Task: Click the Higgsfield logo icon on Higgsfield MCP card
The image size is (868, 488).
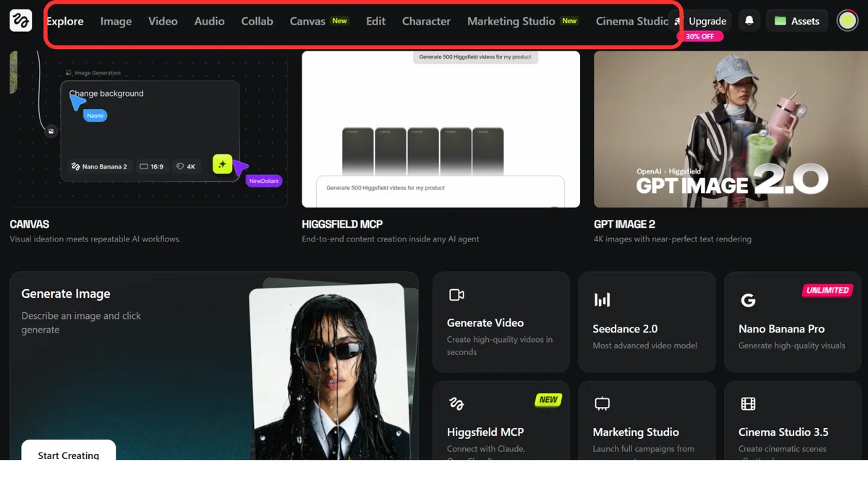Action: point(456,403)
